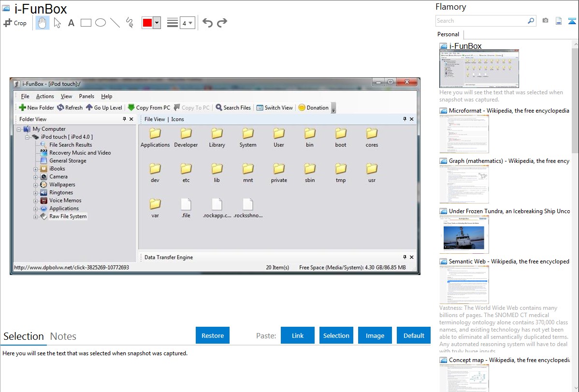Select the System folder icon
579x392 pixels.
pos(248,138)
